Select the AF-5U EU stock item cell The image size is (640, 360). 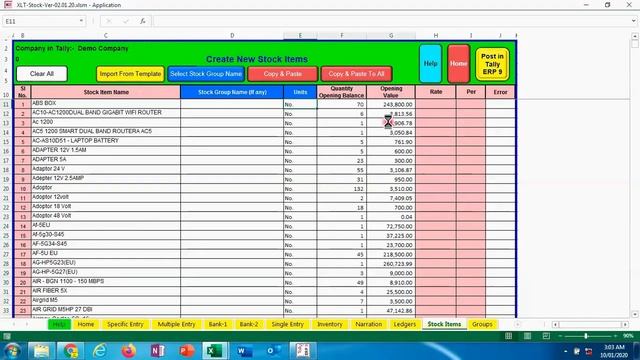(106, 254)
